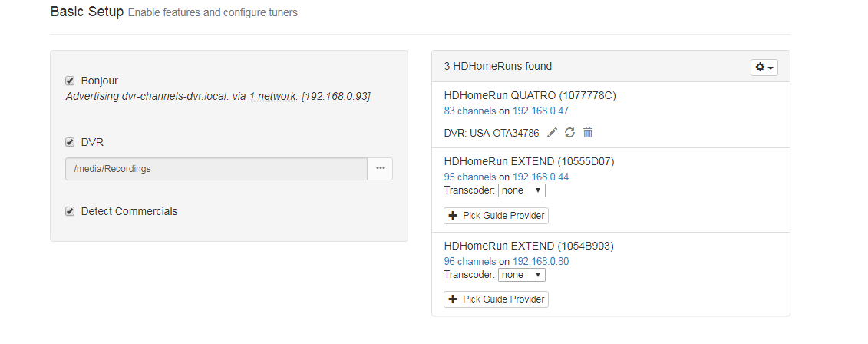Screen dimensions: 868x344
Task: Open the gear settings dropdown
Action: pos(764,68)
